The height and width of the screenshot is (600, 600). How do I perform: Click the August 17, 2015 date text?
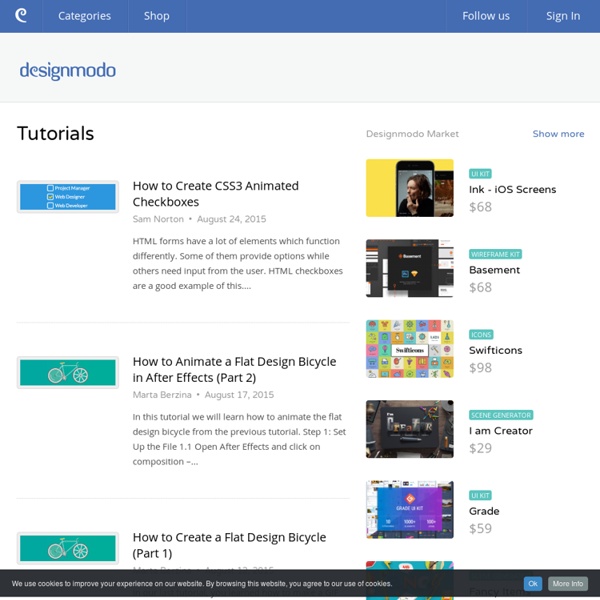(x=239, y=395)
